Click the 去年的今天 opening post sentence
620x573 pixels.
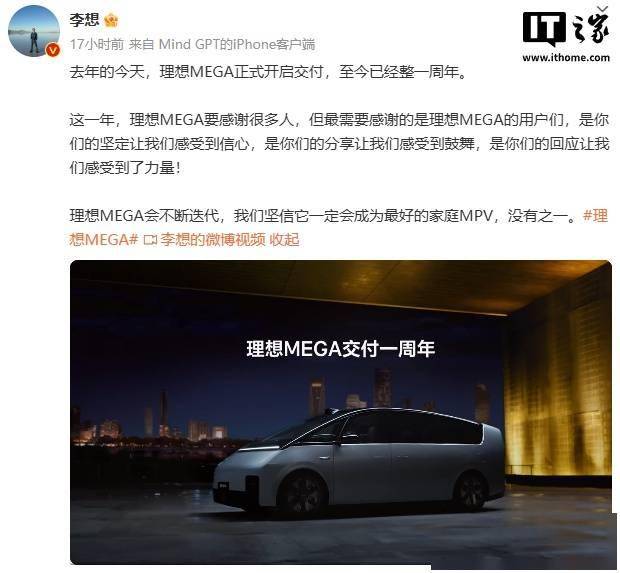click(268, 72)
